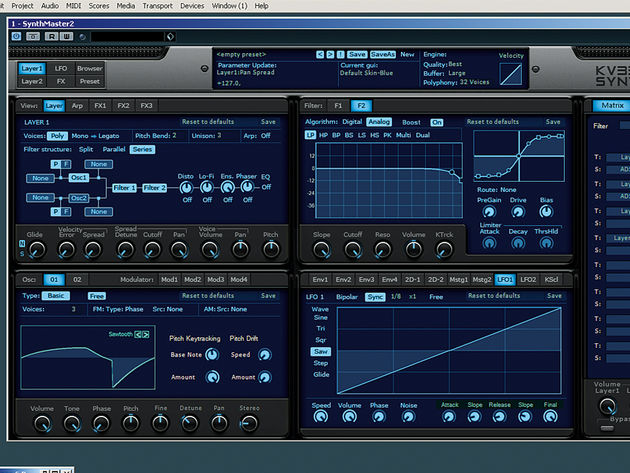Click the oscillator Tone knob

(72, 424)
